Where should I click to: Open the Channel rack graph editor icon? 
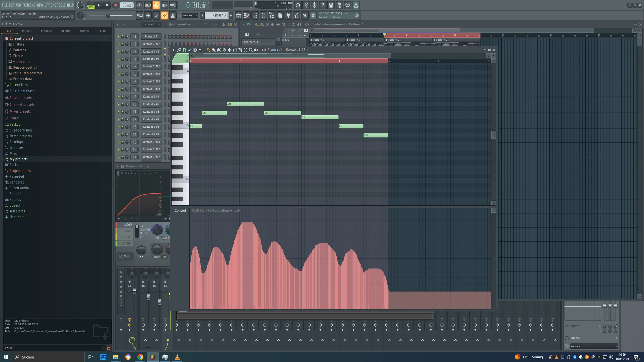pos(224,24)
